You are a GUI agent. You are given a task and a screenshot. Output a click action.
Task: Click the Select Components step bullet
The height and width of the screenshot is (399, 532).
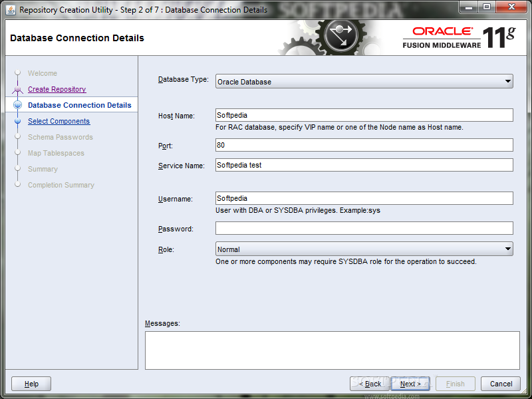click(x=18, y=121)
